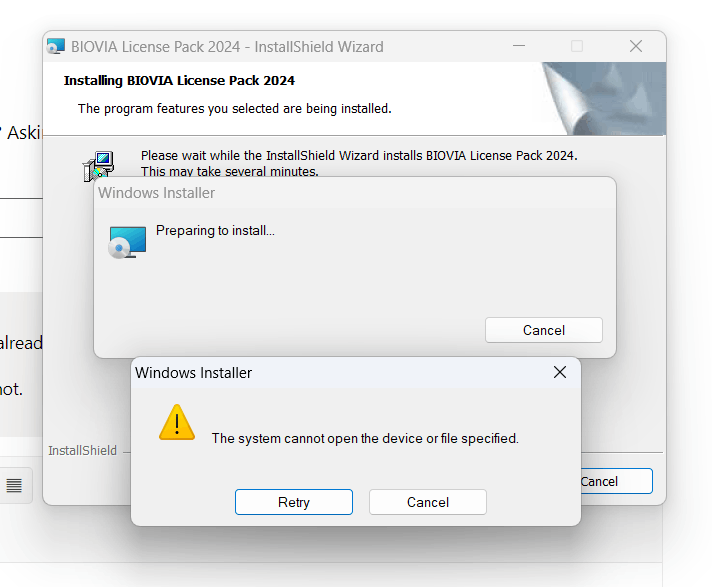Click the 'cannot open the device' error message

point(365,439)
